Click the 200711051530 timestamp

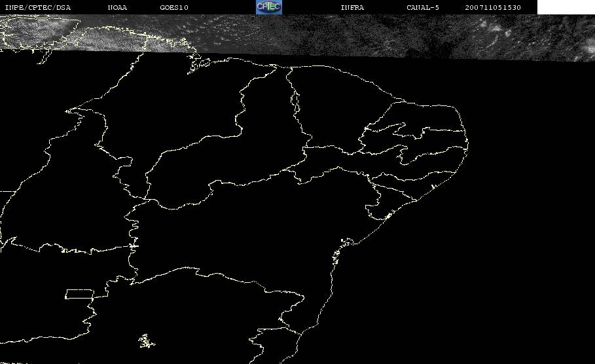493,8
